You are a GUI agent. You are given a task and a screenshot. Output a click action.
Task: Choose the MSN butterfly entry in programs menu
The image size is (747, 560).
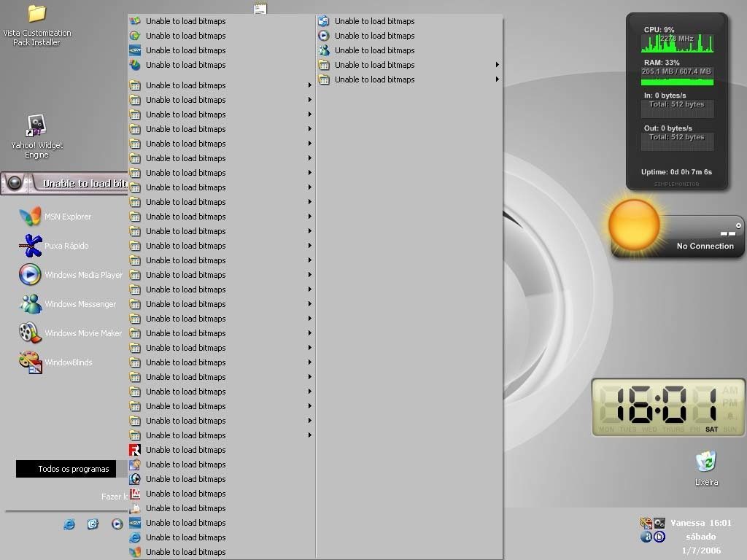pyautogui.click(x=221, y=553)
